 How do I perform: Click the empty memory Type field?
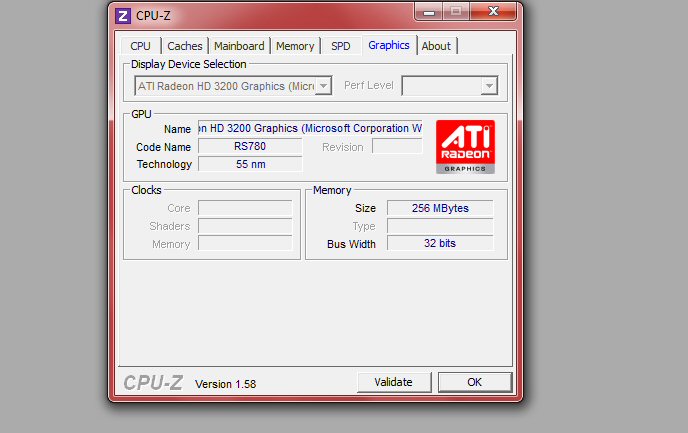pyautogui.click(x=440, y=226)
